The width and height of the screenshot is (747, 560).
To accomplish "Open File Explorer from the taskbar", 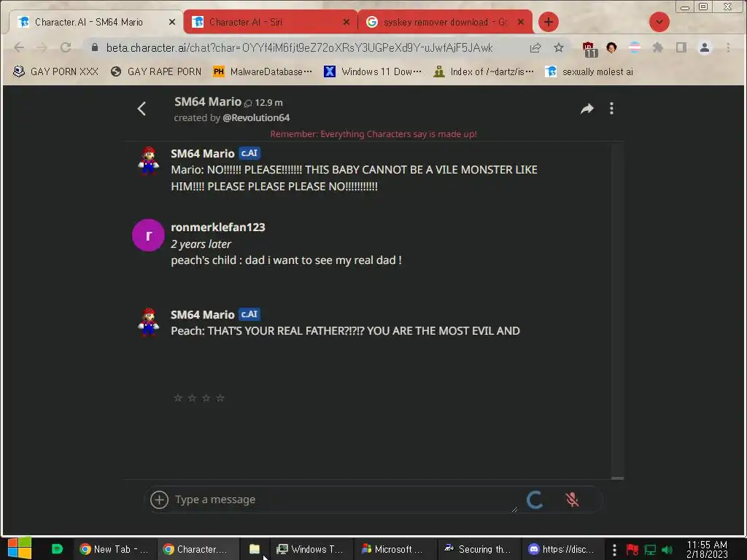I will coord(255,549).
